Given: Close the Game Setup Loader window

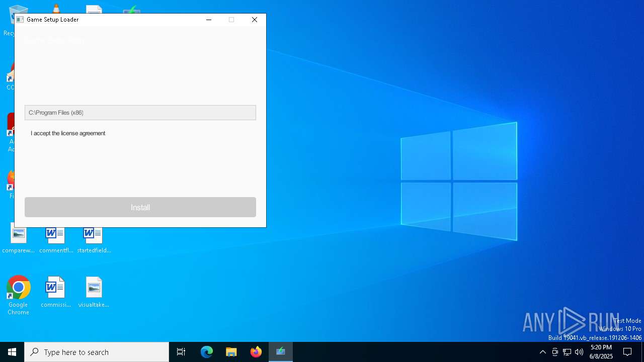Looking at the screenshot, I should (x=255, y=20).
